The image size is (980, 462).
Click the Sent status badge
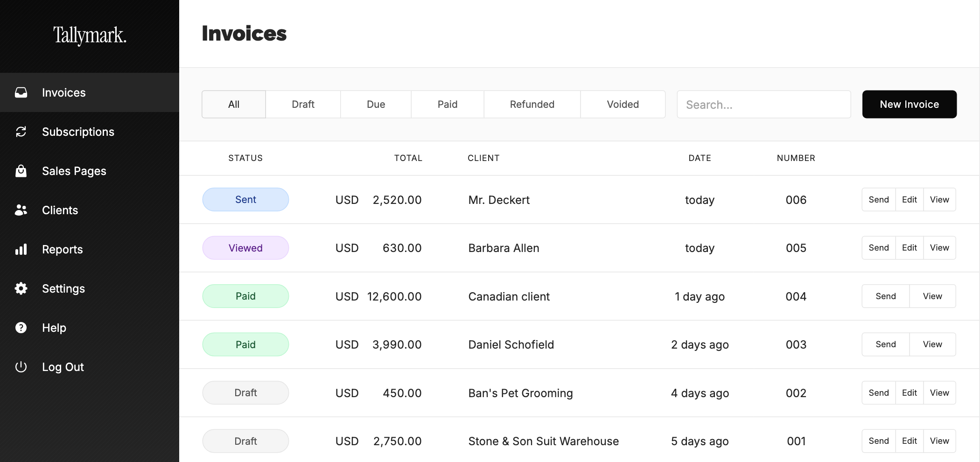245,200
